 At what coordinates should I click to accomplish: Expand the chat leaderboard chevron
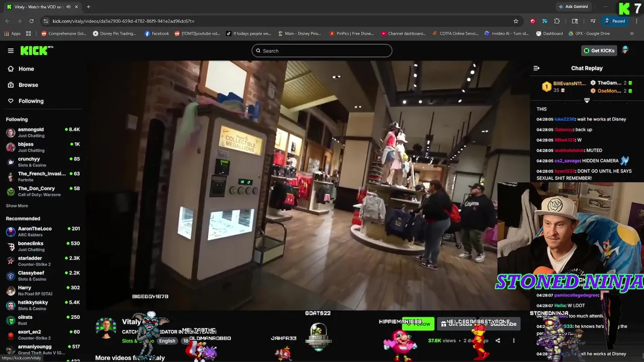(x=587, y=101)
